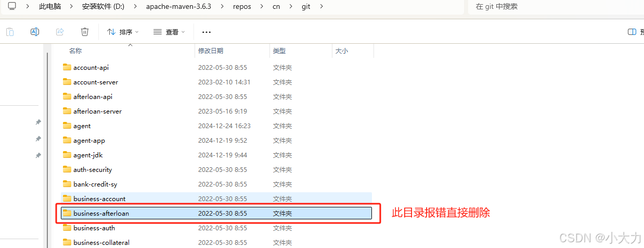Screen dimensions: 644x248
Task: Go to repos breadcrumb segment
Action: tap(242, 6)
